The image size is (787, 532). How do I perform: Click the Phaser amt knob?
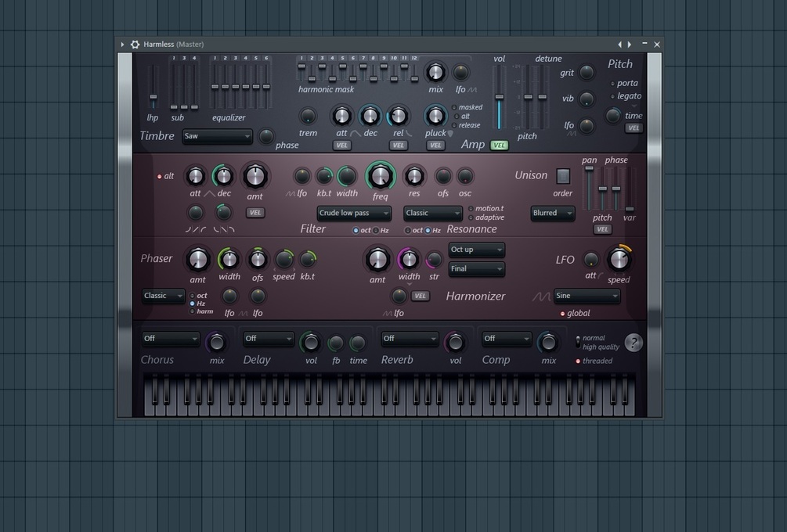pos(198,259)
